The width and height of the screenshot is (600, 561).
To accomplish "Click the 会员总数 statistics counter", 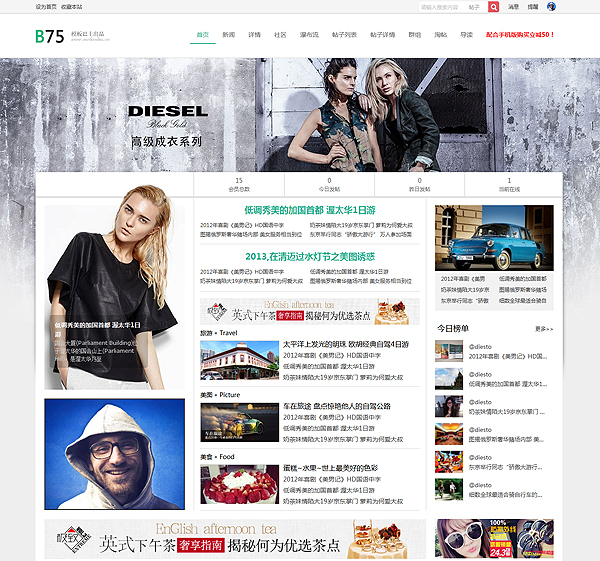I will pyautogui.click(x=238, y=184).
